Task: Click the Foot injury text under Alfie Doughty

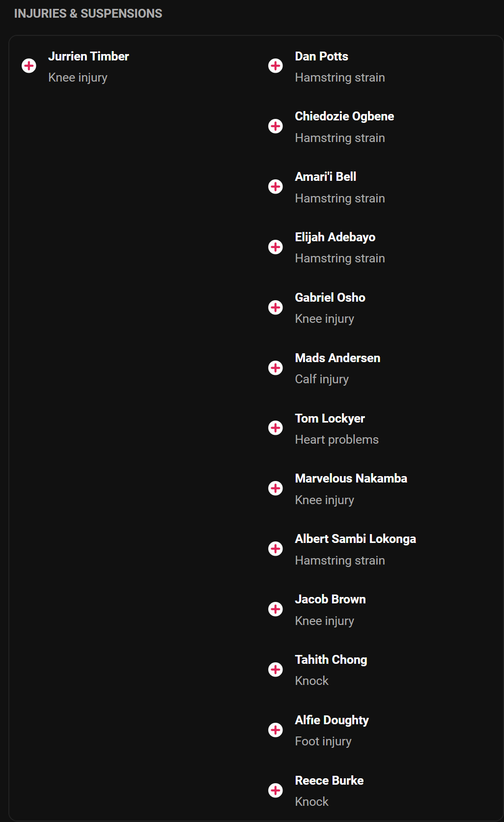Action: (323, 741)
